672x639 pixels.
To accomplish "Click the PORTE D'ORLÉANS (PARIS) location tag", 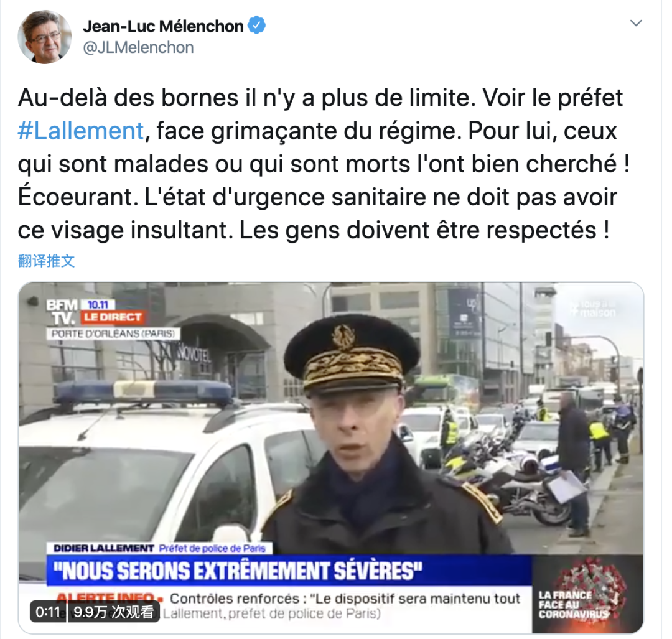I will [113, 333].
